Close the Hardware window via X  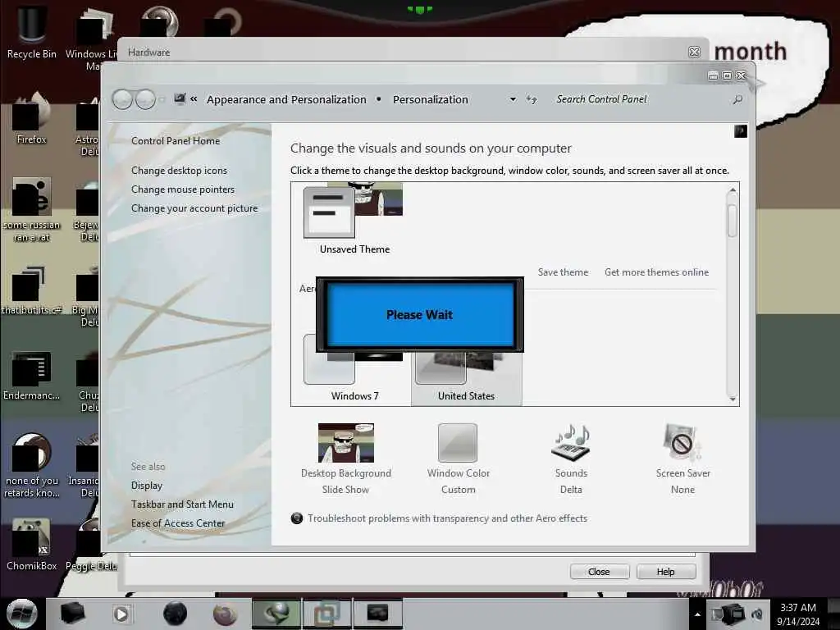694,52
